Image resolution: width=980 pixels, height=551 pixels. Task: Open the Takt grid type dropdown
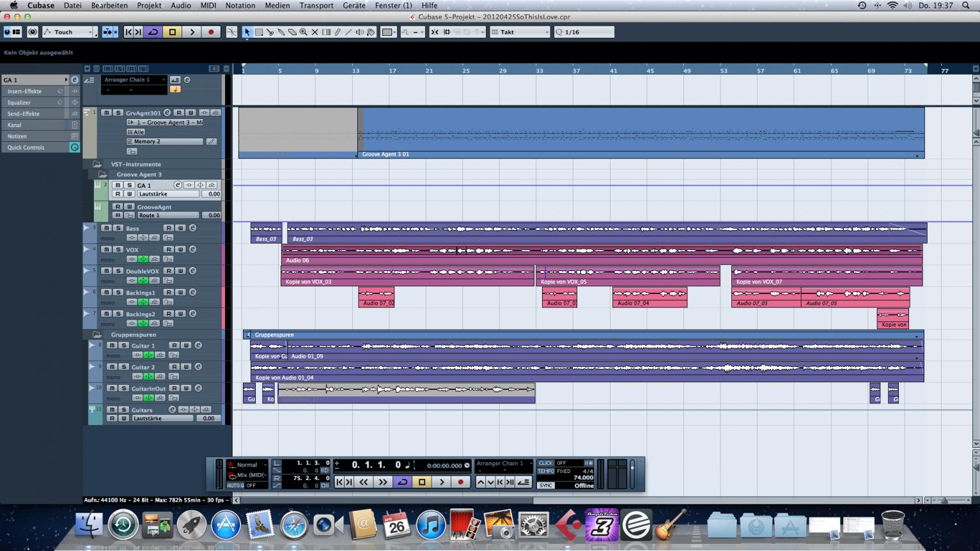[520, 32]
